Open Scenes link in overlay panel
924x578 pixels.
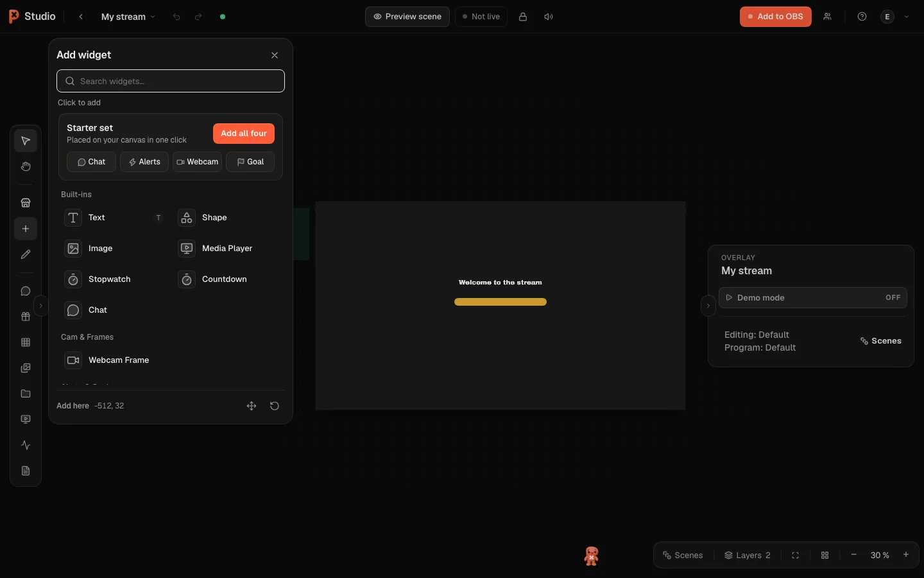coord(881,341)
